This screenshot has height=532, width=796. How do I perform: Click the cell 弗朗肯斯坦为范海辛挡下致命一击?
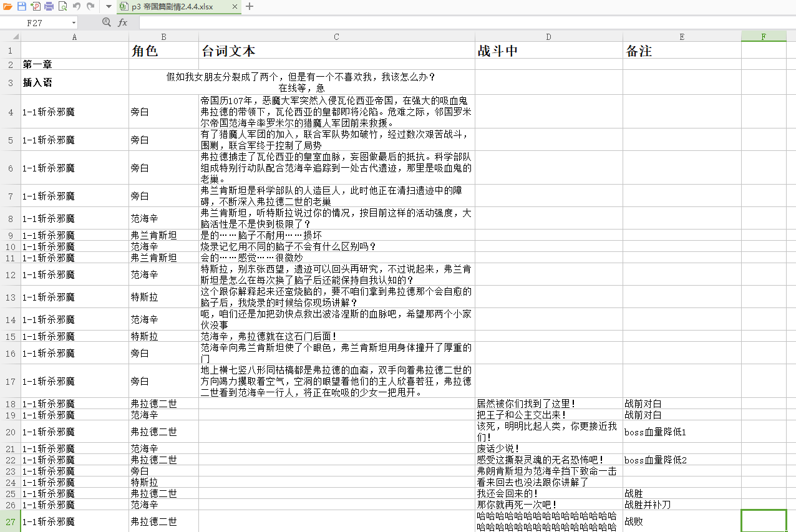click(549, 471)
